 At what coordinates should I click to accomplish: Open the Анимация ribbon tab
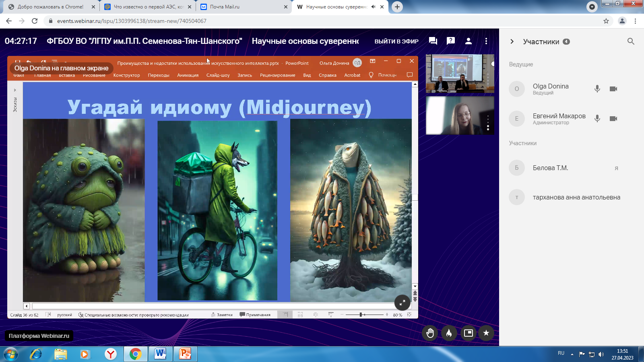point(188,75)
